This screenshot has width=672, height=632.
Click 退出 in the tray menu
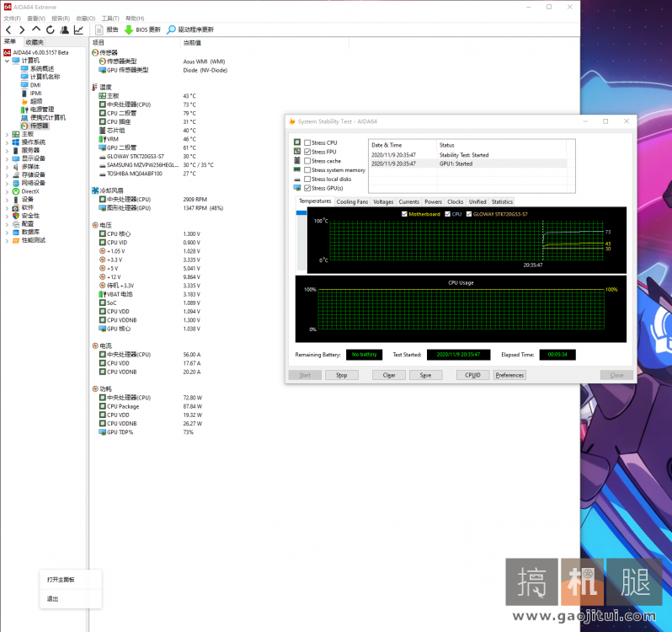click(x=71, y=599)
